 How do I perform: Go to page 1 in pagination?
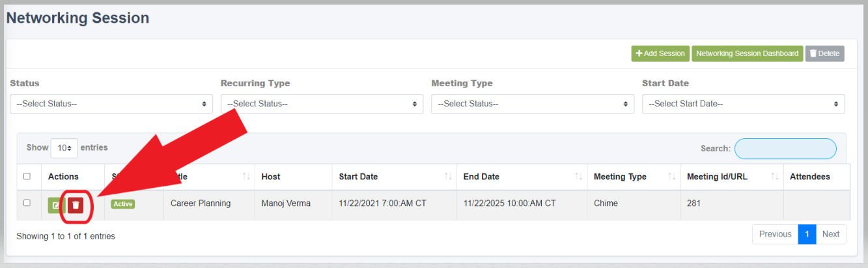(x=807, y=234)
